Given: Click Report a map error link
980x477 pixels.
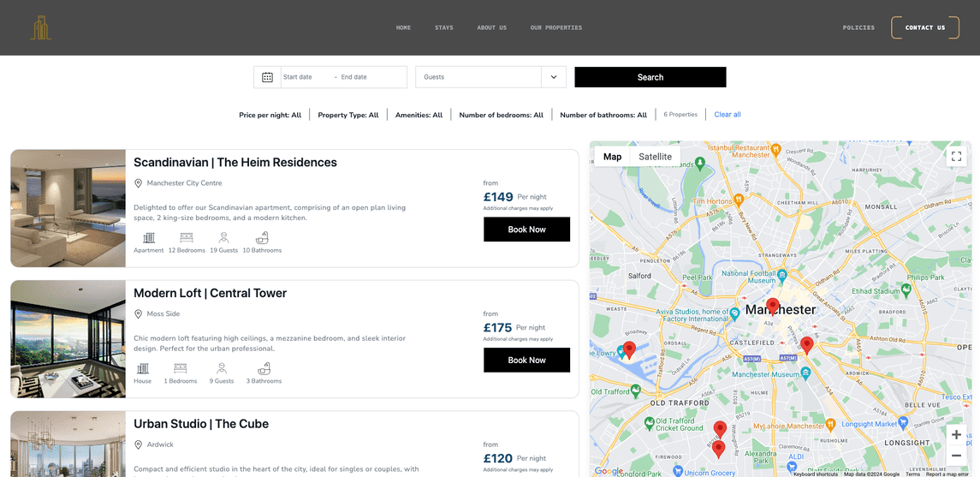Looking at the screenshot, I should [x=947, y=474].
